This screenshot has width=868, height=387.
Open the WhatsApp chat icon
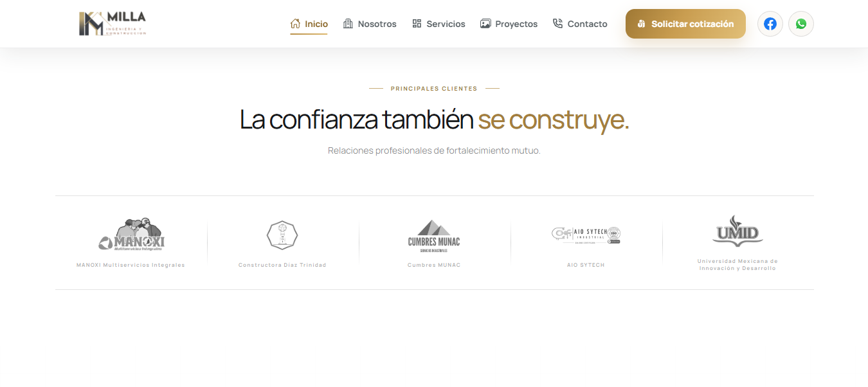(801, 24)
